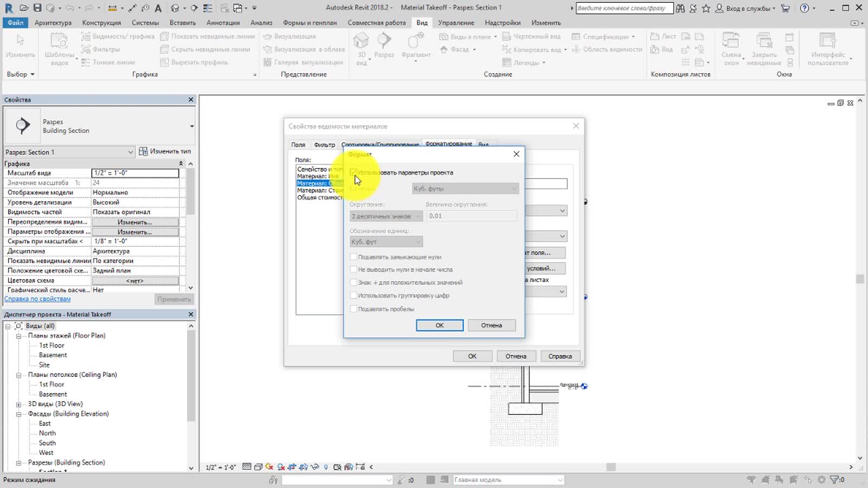Expand 3D виды (3D View) tree node
Screen dimensions: 868x488
(x=18, y=404)
